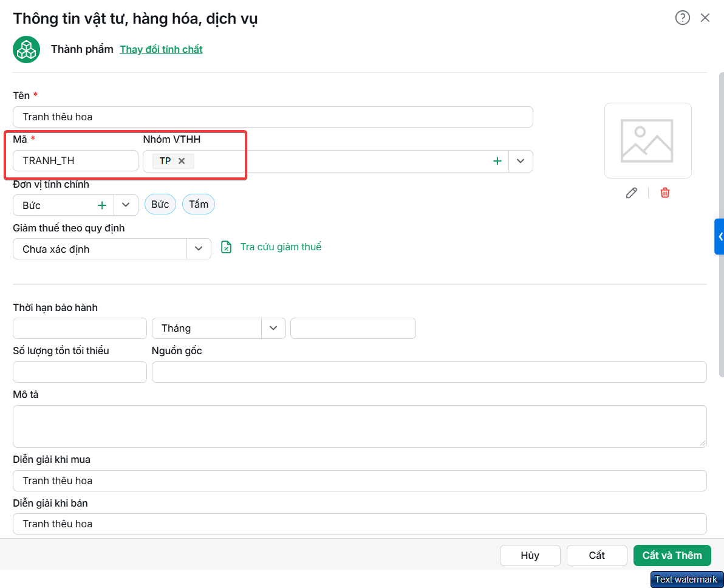724x588 pixels.
Task: Click inside the Mô tả text area
Action: 360,426
